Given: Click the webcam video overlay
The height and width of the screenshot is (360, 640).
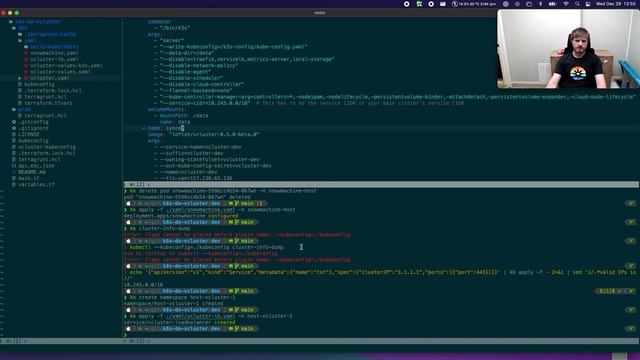Looking at the screenshot, I should click(x=568, y=49).
